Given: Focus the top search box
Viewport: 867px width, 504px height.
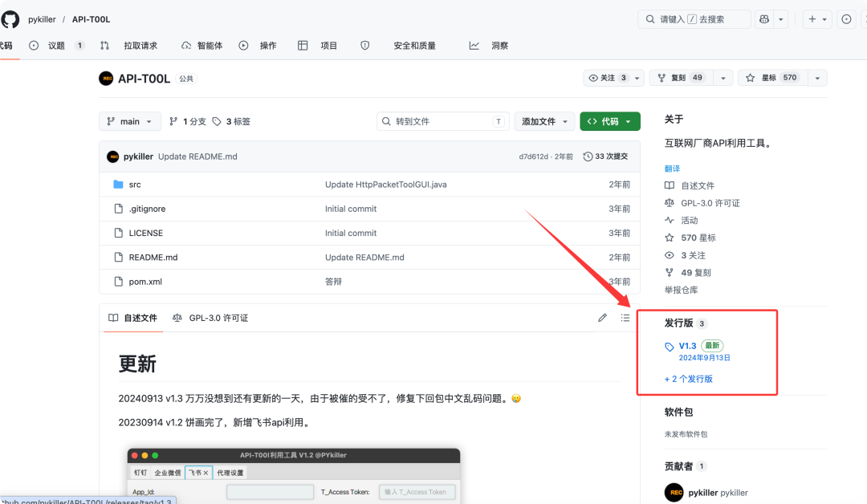Looking at the screenshot, I should tap(694, 19).
